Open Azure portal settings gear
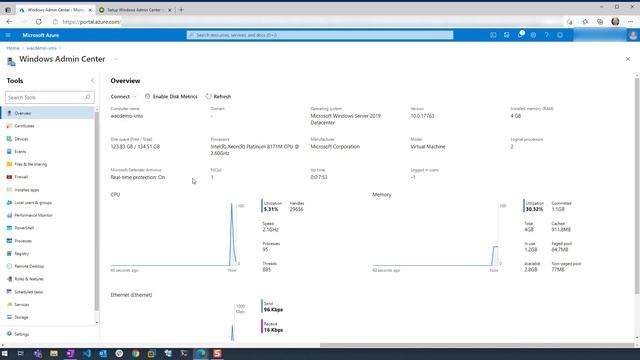This screenshot has width=640, height=360. coord(533,35)
